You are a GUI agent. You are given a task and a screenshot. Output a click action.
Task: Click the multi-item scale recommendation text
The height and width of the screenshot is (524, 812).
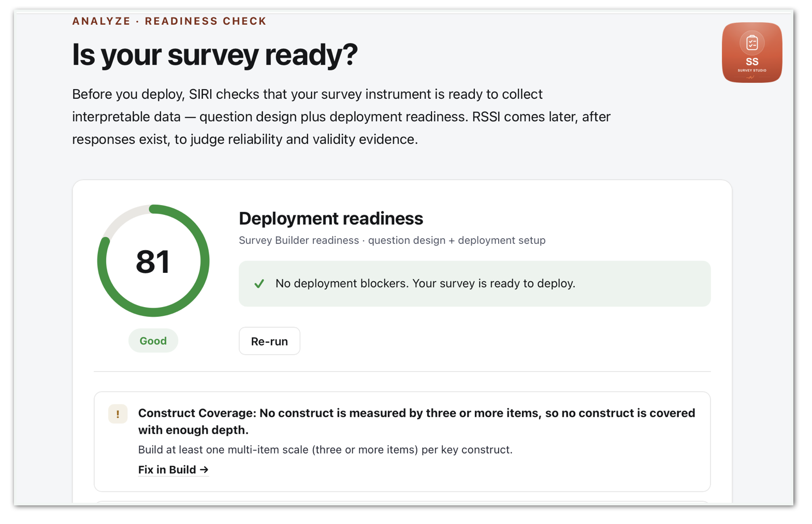325,449
